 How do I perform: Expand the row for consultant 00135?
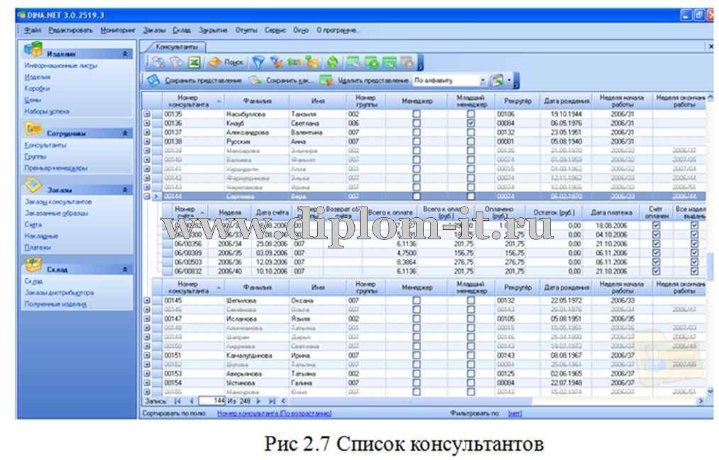[x=147, y=114]
